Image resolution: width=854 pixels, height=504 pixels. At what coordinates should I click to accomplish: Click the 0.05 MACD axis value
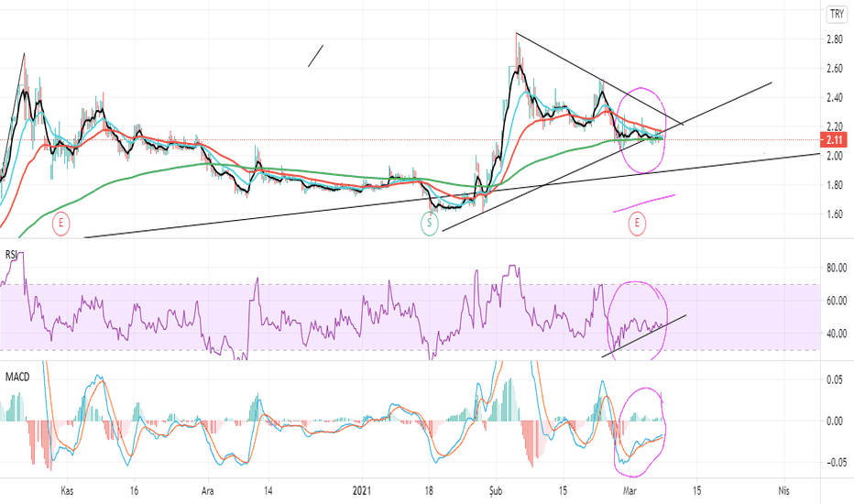tap(835, 379)
